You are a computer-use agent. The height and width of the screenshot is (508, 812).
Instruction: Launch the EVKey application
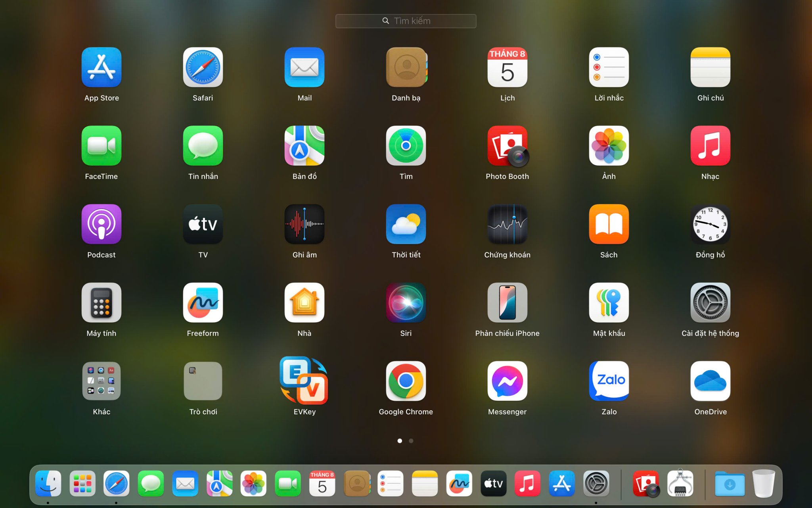(304, 381)
